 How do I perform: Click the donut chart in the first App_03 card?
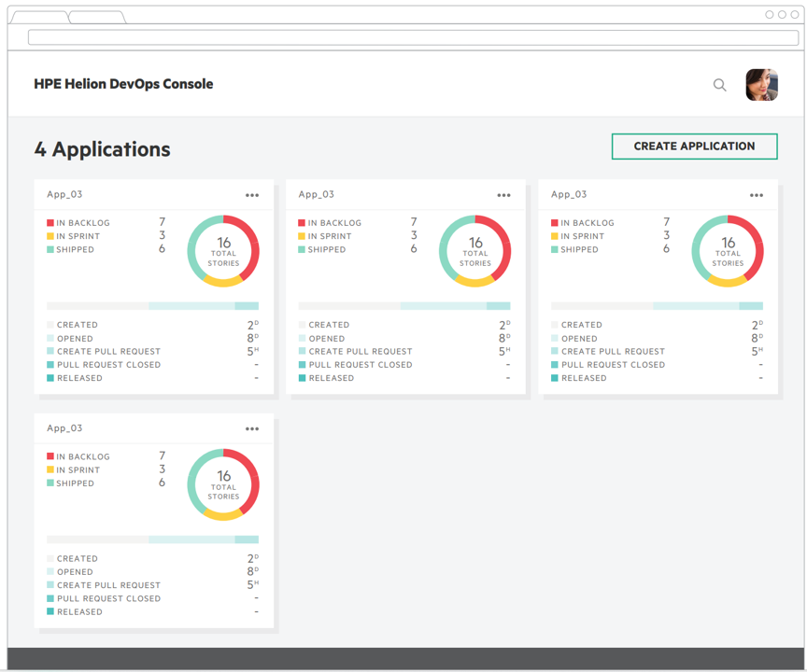[x=223, y=251]
